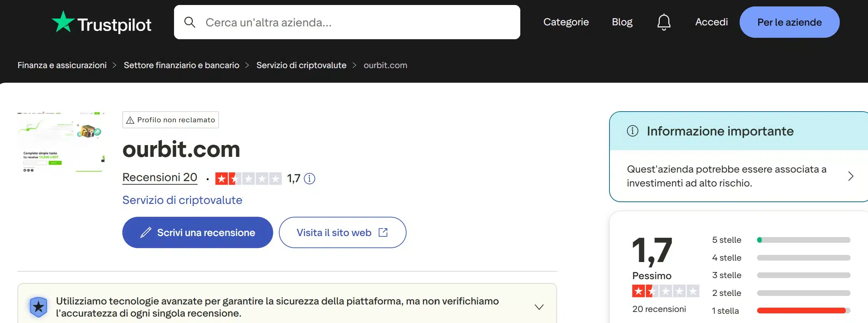Open the Recensioni 20 link

(160, 177)
